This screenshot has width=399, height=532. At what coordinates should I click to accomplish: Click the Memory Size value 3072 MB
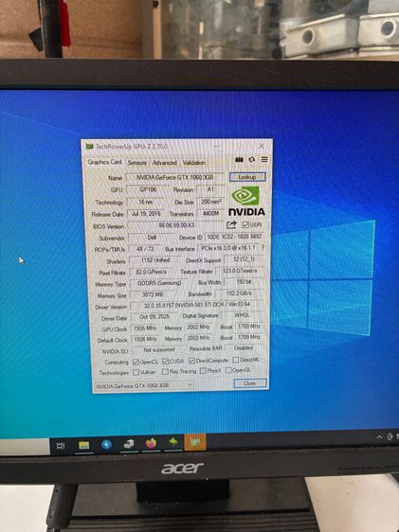153,294
